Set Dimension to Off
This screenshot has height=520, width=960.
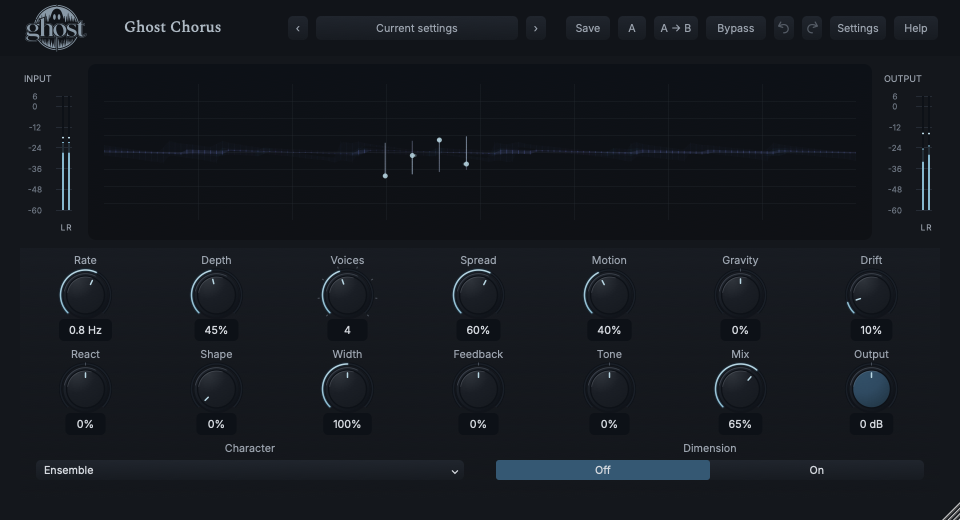coord(602,470)
